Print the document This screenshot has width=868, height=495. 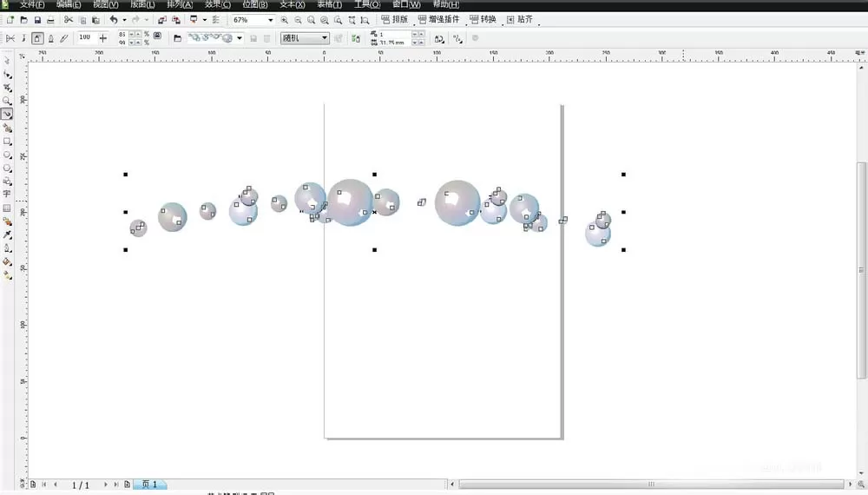[51, 20]
